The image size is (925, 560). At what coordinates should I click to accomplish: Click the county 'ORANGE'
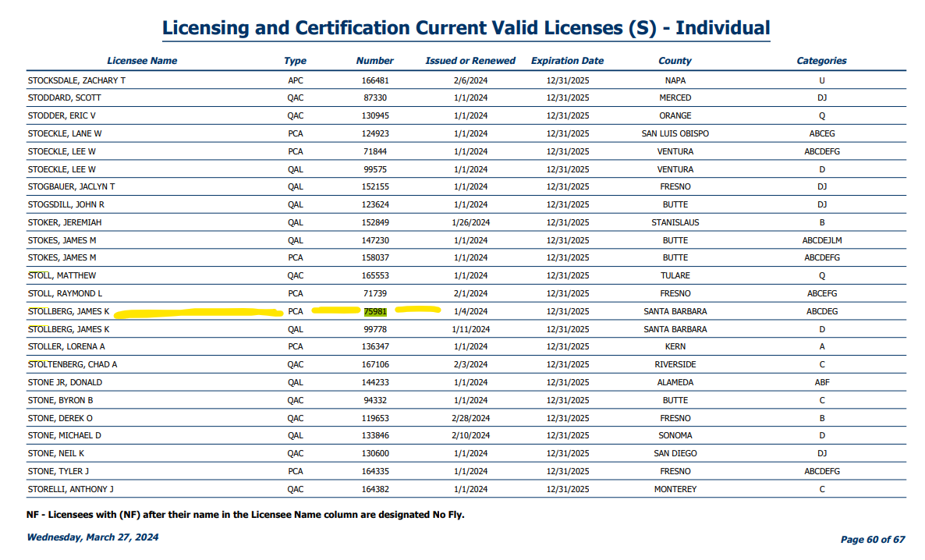[675, 115]
